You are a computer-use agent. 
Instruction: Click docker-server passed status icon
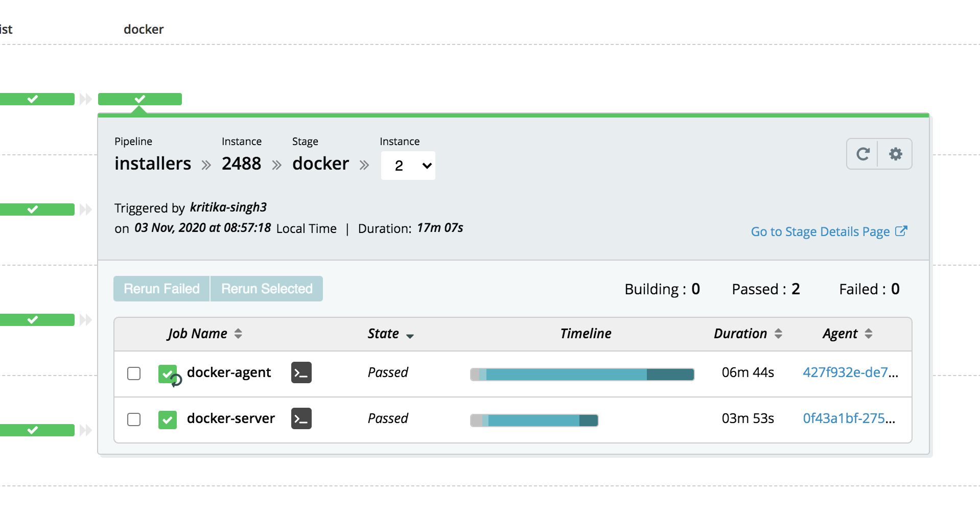pos(168,420)
